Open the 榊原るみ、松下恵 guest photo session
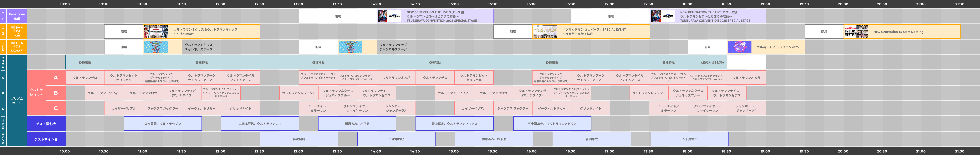 coord(357,124)
